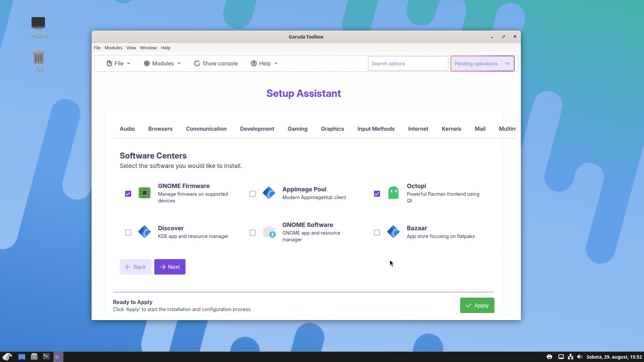Screen dimensions: 644x362
Task: Go to the Development tab
Action: tap(257, 129)
